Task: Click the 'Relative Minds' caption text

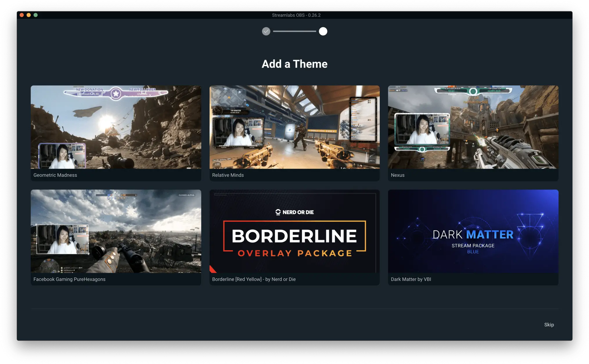Action: [228, 175]
